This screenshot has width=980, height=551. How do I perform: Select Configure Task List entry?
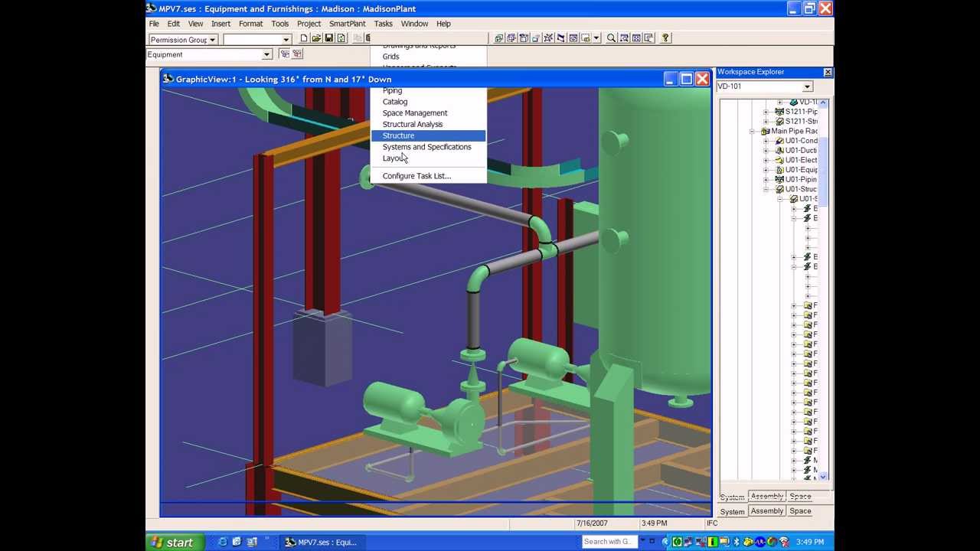pyautogui.click(x=428, y=176)
